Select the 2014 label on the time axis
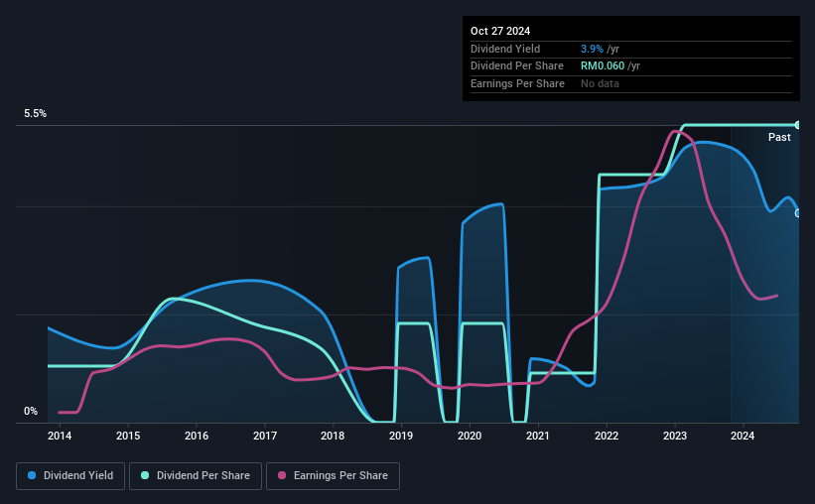 tap(60, 436)
